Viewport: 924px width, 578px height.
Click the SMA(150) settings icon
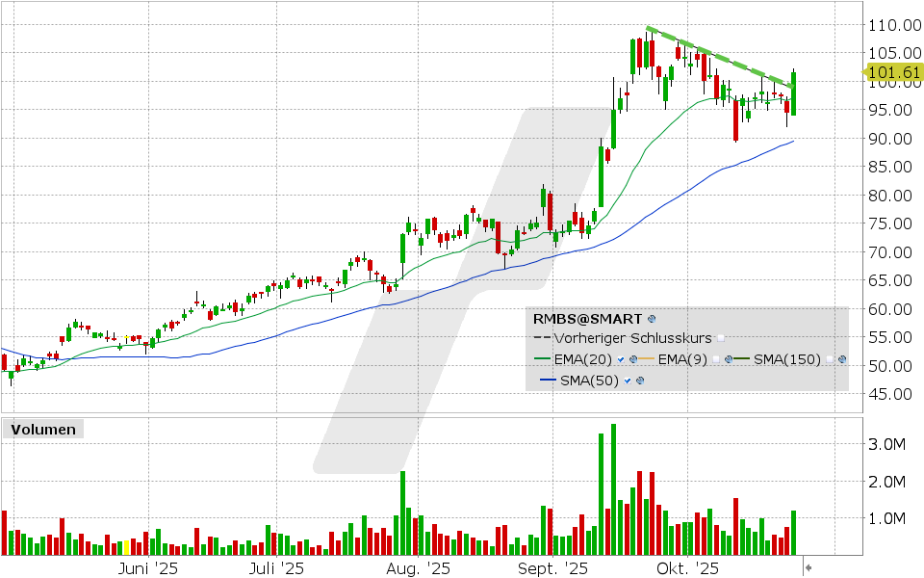coord(842,359)
